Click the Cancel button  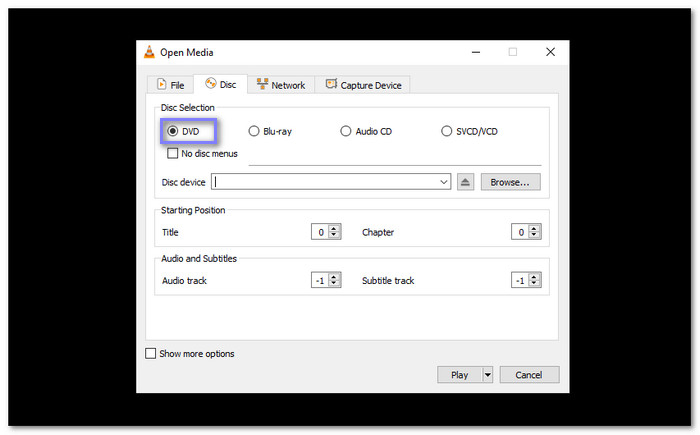[x=529, y=375]
